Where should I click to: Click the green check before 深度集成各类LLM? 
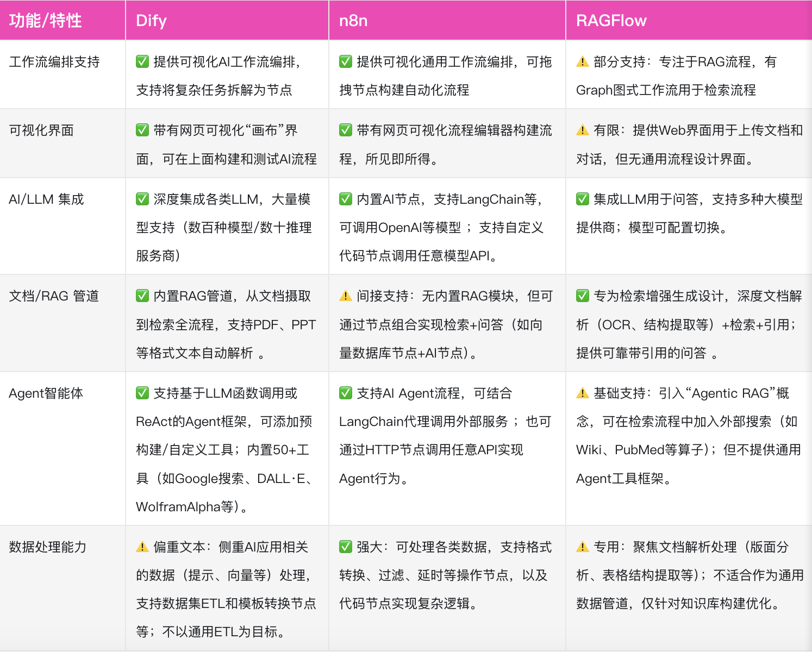point(142,199)
